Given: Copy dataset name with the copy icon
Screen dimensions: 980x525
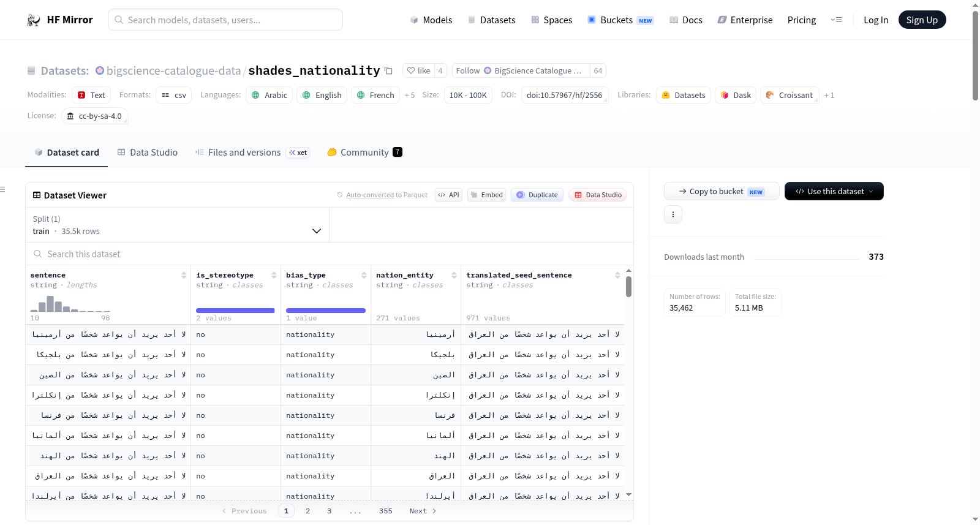Looking at the screenshot, I should [x=388, y=71].
